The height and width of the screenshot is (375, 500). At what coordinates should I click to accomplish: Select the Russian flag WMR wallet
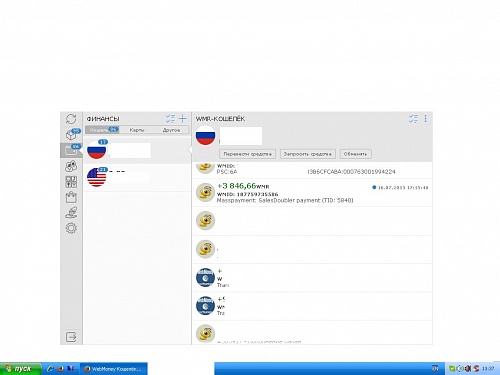point(137,150)
